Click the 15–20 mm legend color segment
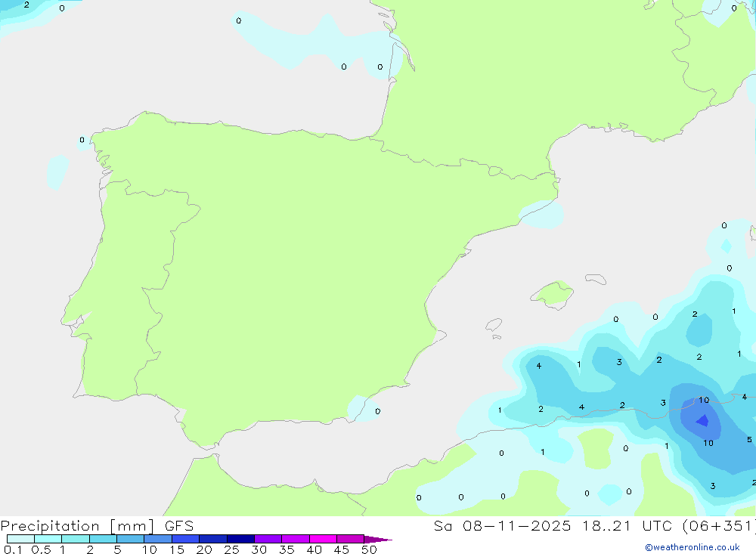The width and height of the screenshot is (756, 554). pos(185,539)
